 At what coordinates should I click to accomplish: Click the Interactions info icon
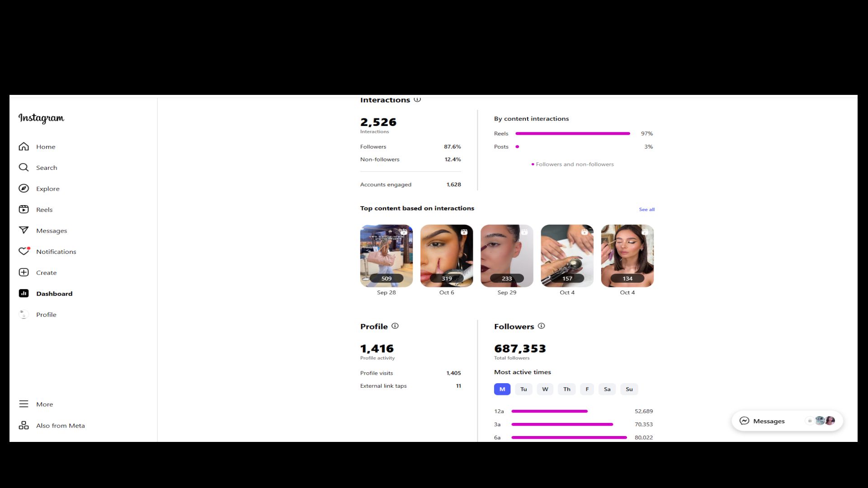[x=417, y=99]
